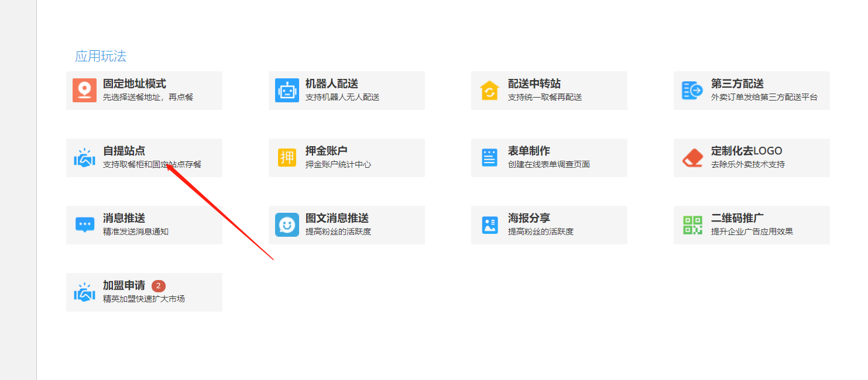Open the 自提站点 title link

[x=124, y=151]
